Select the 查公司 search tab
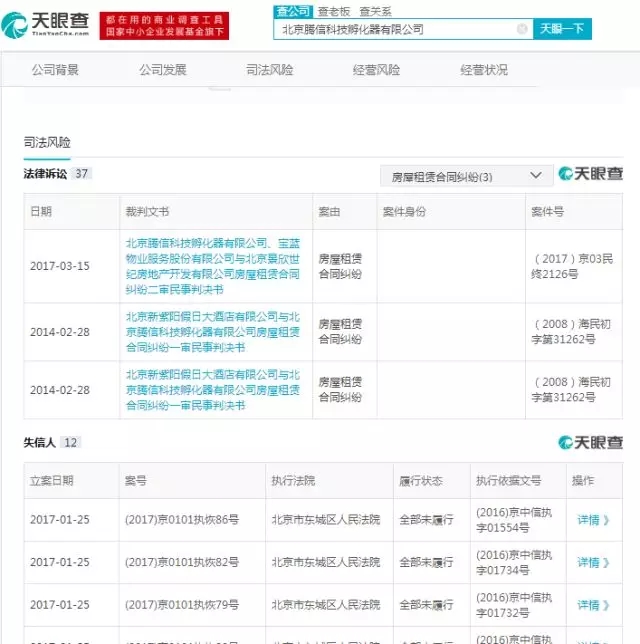Image resolution: width=640 pixels, height=644 pixels. point(293,11)
